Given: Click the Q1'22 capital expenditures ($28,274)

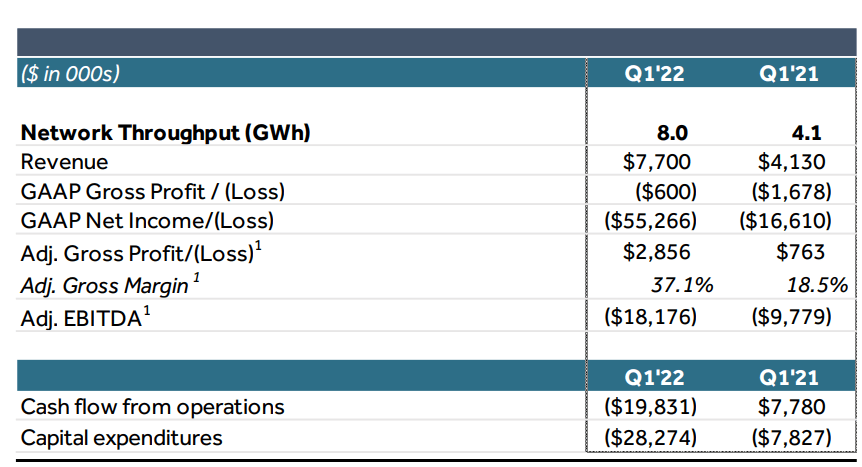Looking at the screenshot, I should point(650,438).
